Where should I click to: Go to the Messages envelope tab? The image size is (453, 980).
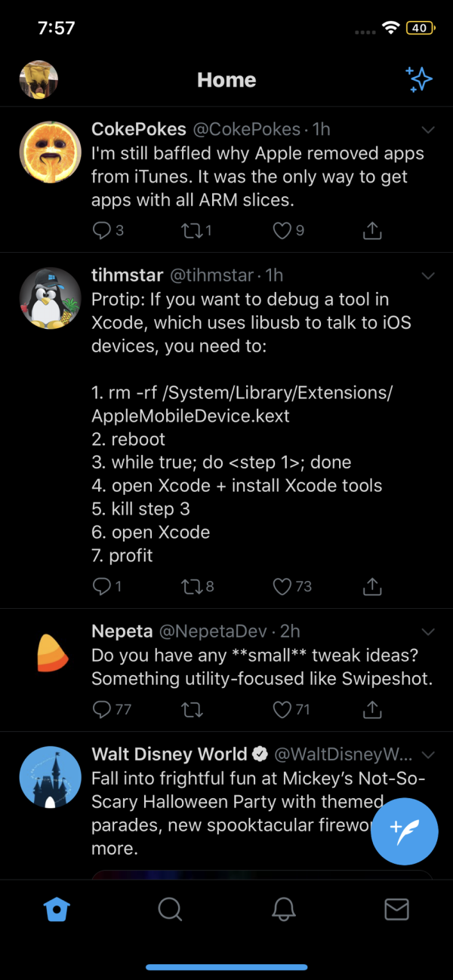click(396, 909)
